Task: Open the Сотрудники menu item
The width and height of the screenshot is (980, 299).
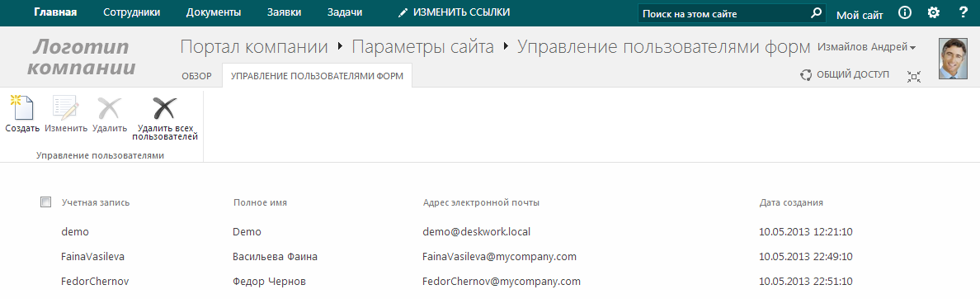Action: pyautogui.click(x=132, y=12)
